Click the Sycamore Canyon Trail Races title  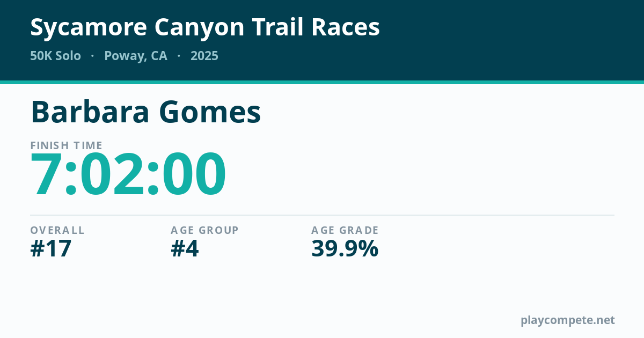point(205,27)
